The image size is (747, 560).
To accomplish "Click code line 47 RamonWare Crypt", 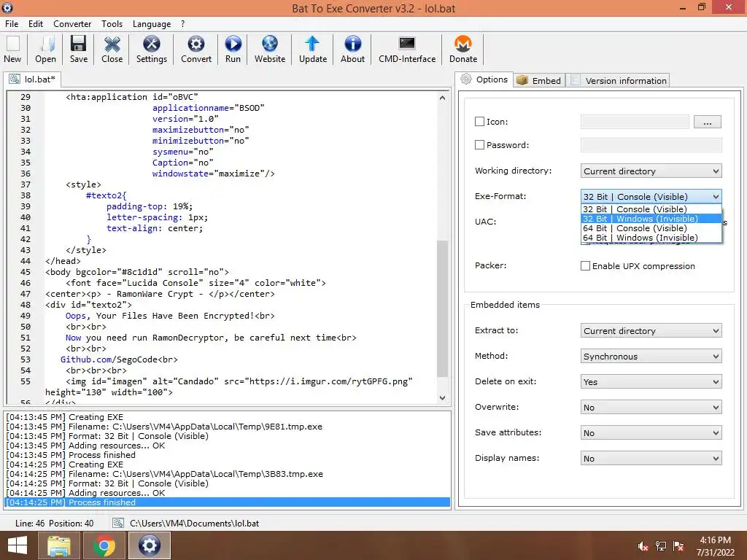I will click(160, 294).
